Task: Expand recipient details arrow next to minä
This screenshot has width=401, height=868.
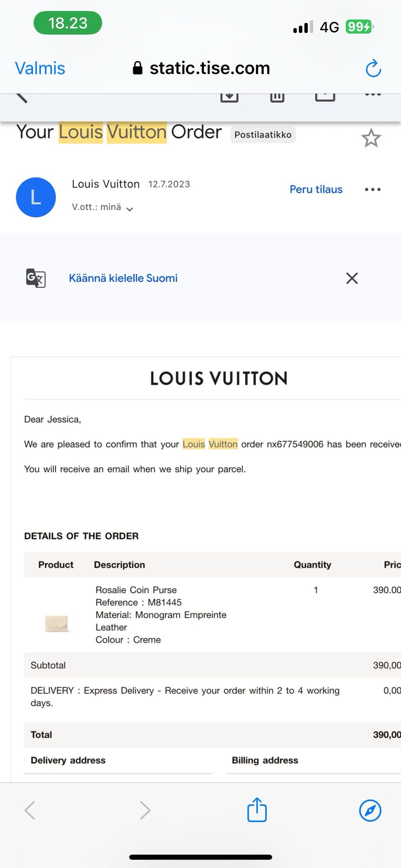Action: point(130,209)
